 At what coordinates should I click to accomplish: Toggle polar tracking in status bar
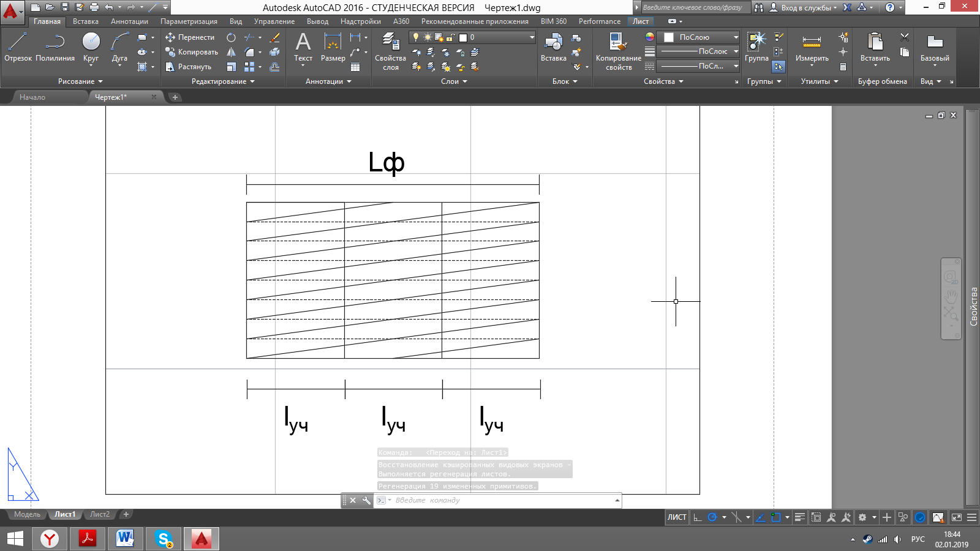(712, 517)
